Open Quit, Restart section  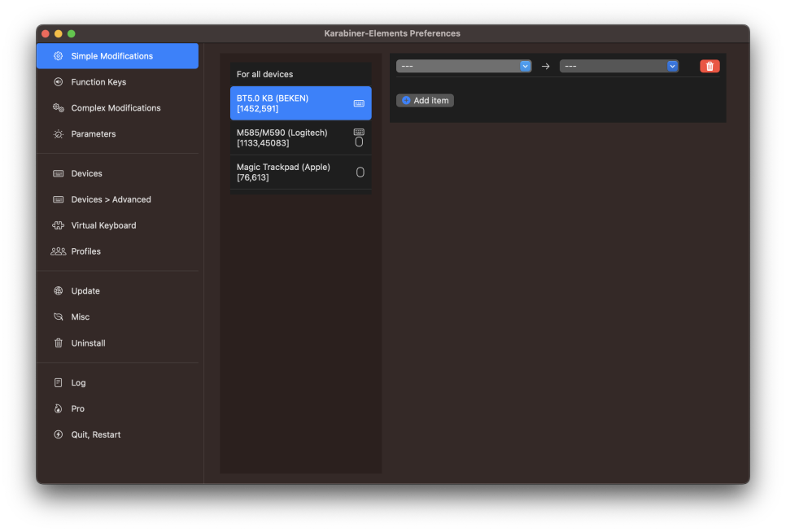pos(117,435)
